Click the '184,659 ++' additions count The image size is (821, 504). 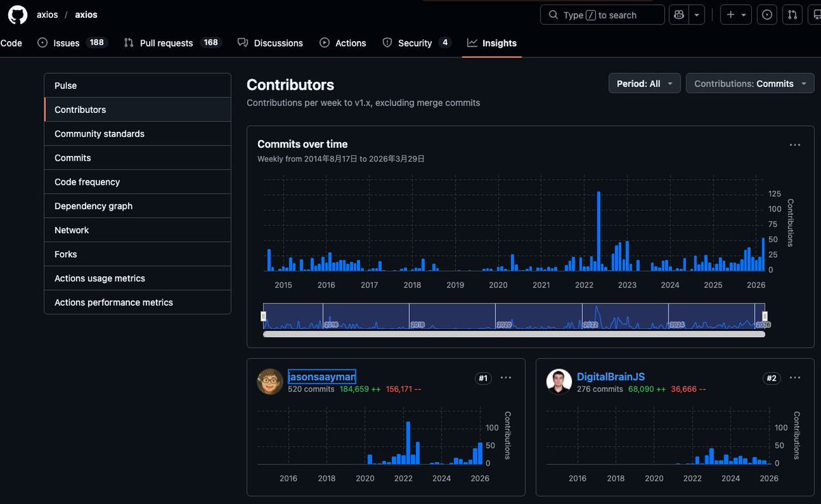pyautogui.click(x=360, y=389)
